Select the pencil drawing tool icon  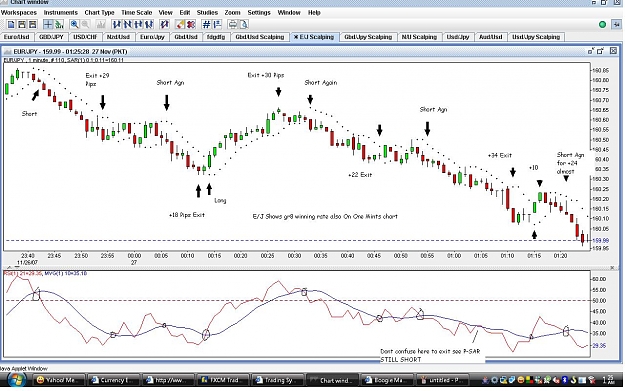tap(180, 25)
